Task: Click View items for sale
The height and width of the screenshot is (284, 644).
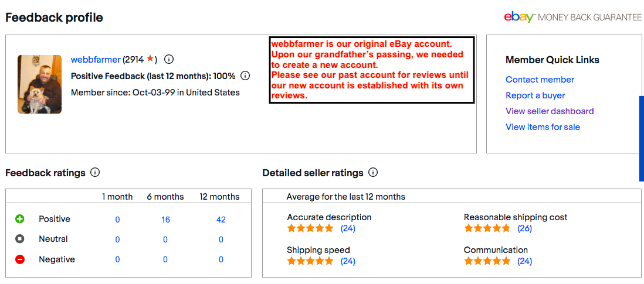Action: coord(543,127)
